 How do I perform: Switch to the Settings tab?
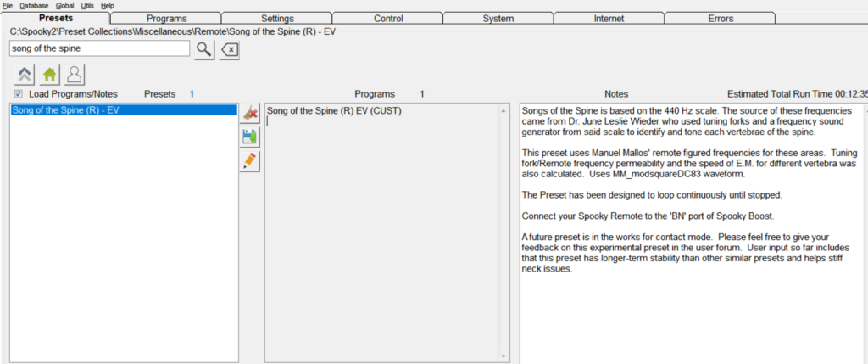(x=276, y=18)
